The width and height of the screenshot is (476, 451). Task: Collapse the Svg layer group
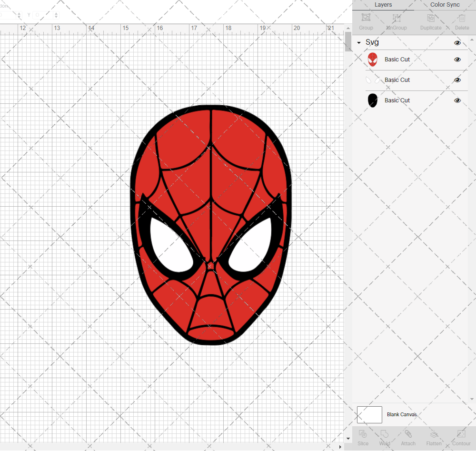tap(359, 43)
